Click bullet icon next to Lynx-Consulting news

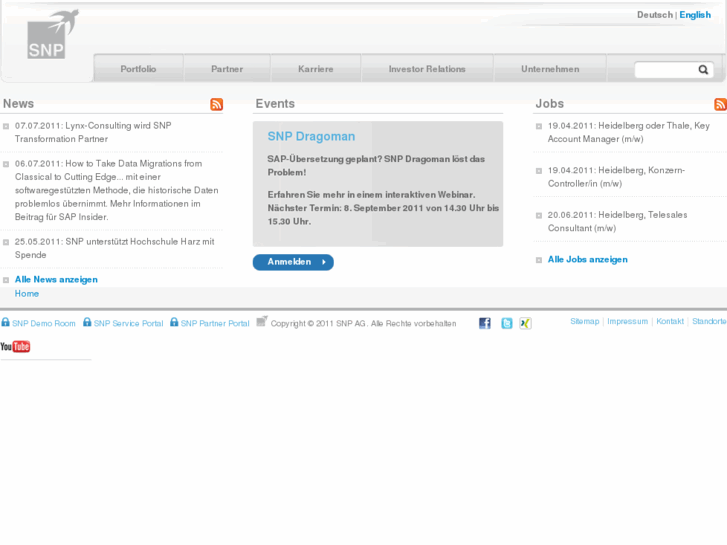pyautogui.click(x=6, y=127)
